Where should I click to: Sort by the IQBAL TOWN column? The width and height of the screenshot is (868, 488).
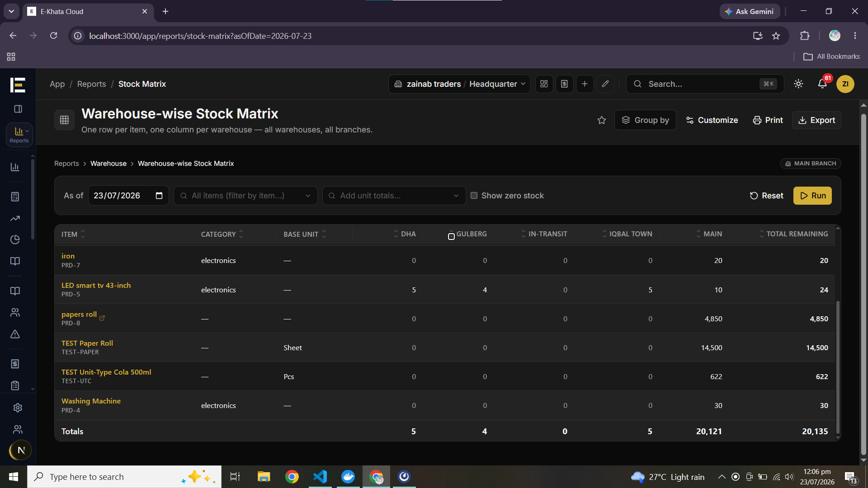click(x=627, y=234)
